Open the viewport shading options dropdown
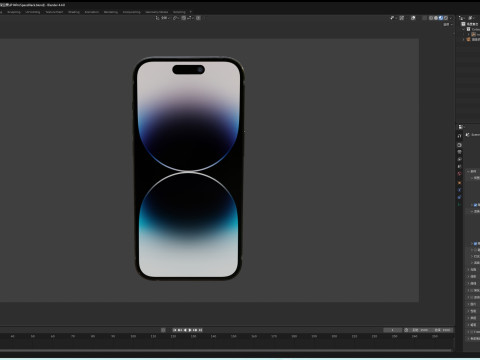Image resolution: width=480 pixels, height=360 pixels. click(451, 18)
